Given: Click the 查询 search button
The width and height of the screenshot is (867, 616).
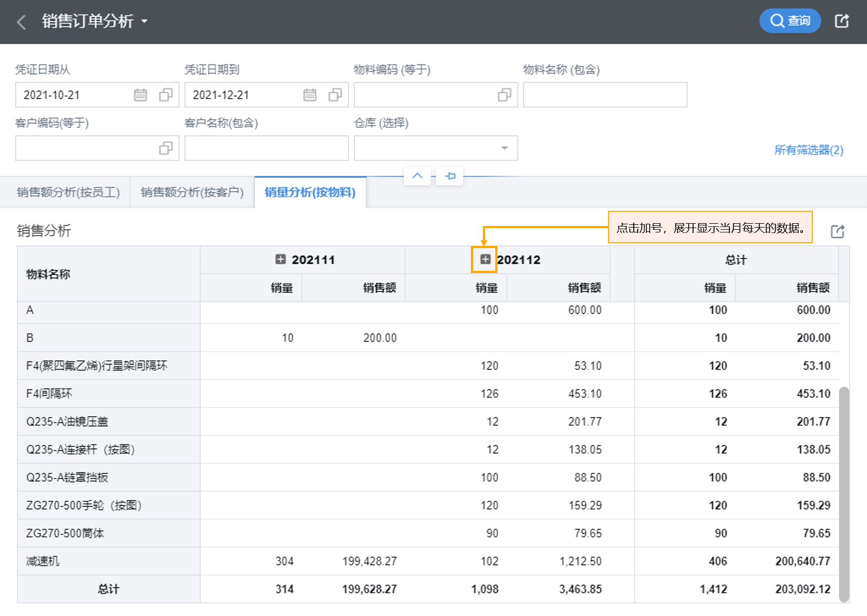Looking at the screenshot, I should coord(790,21).
